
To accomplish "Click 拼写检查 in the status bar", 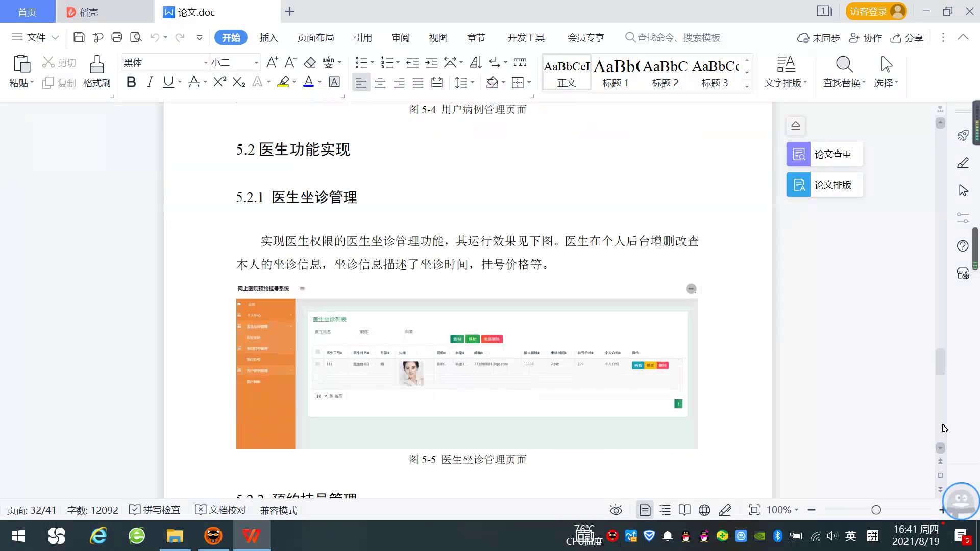I will [x=155, y=510].
